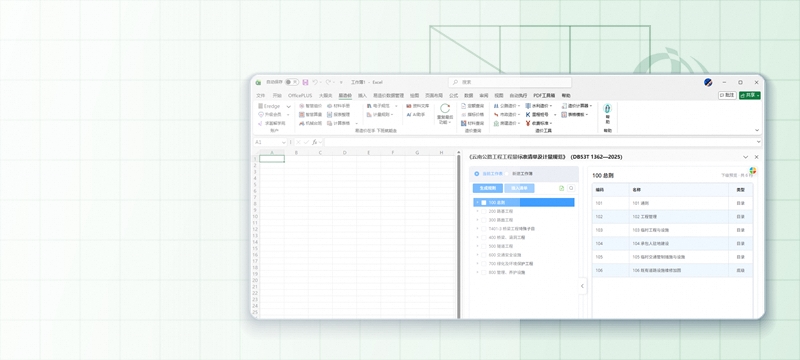Switch to the 开始 Home tab

[277, 95]
